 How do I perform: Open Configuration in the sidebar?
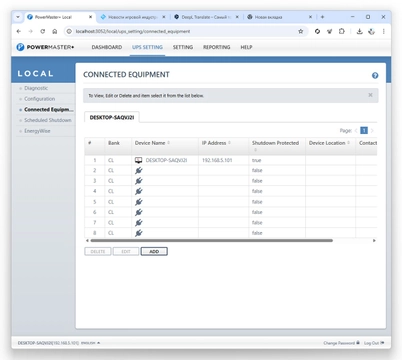pos(40,99)
